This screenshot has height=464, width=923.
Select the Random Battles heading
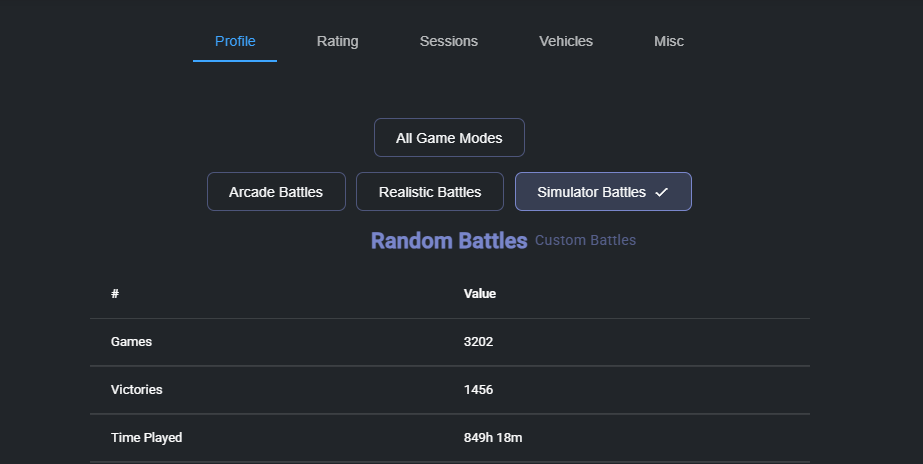tap(448, 241)
